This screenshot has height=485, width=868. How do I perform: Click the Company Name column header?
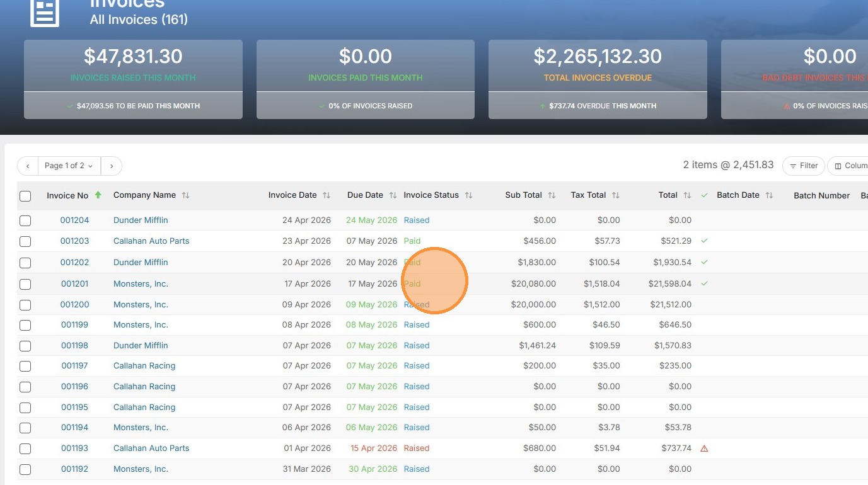tap(144, 195)
